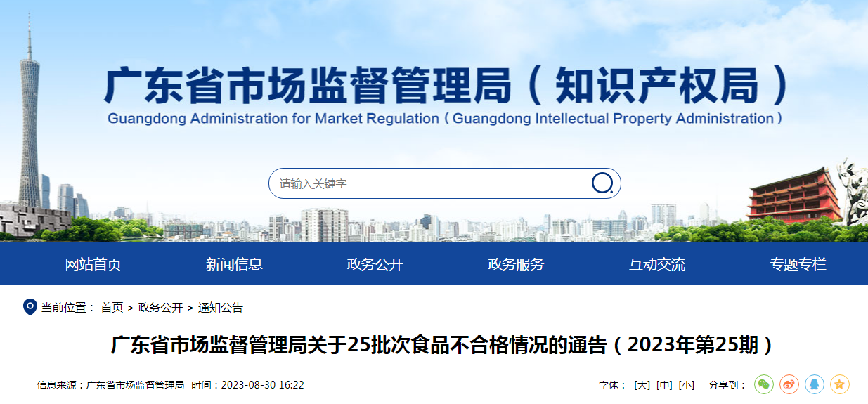Click the 信息来源 source text

[x=110, y=385]
